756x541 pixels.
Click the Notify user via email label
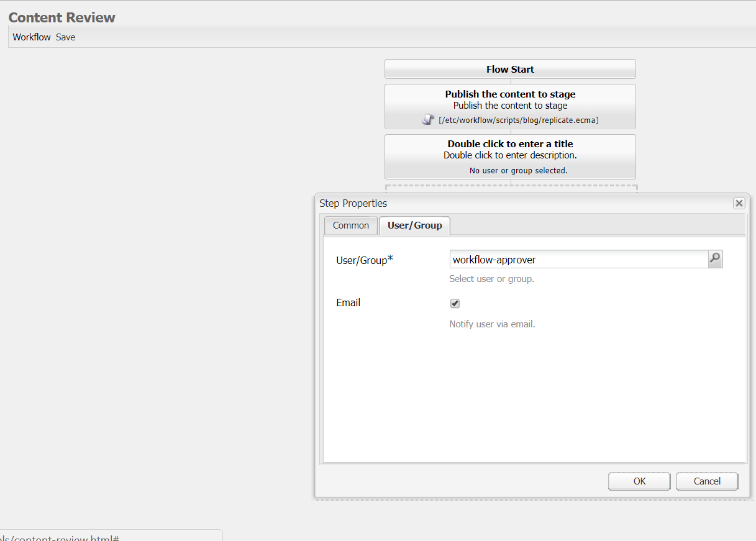(x=492, y=324)
